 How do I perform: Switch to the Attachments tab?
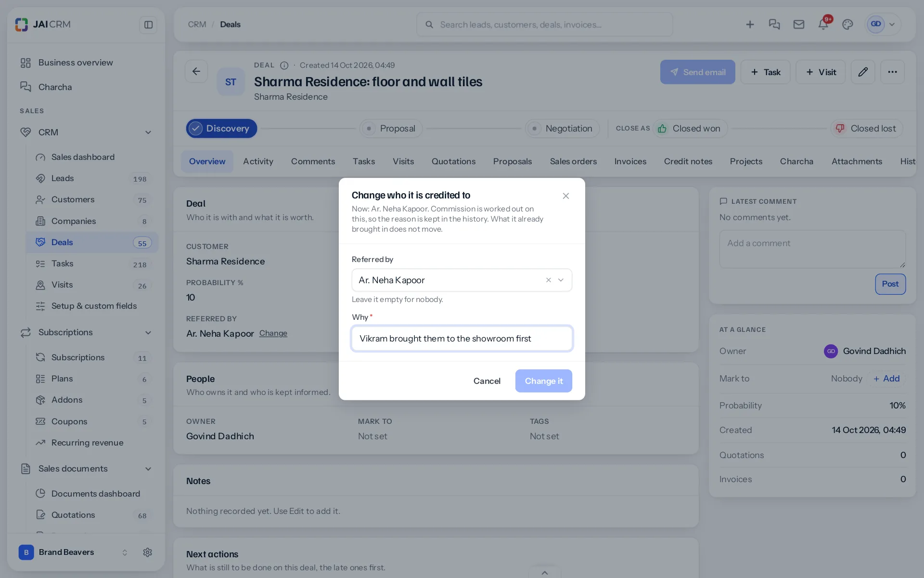tap(857, 162)
